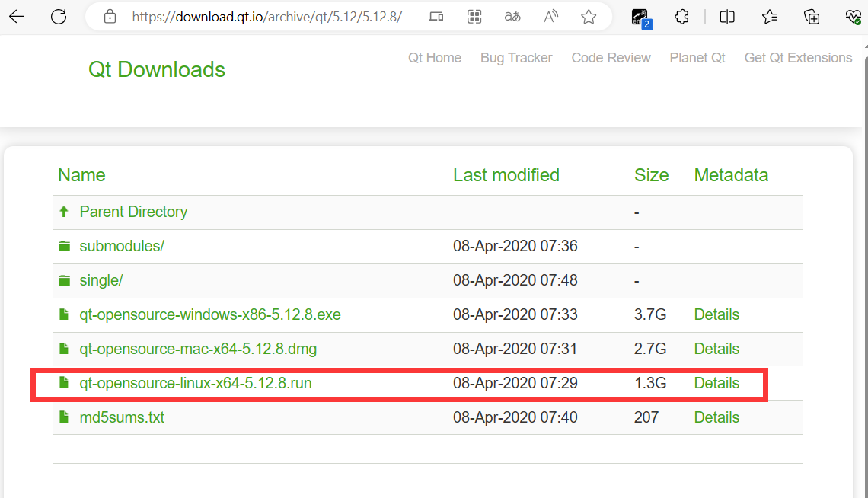Click the file icon beside md5sums.txt
This screenshot has height=498, width=868.
tap(64, 417)
